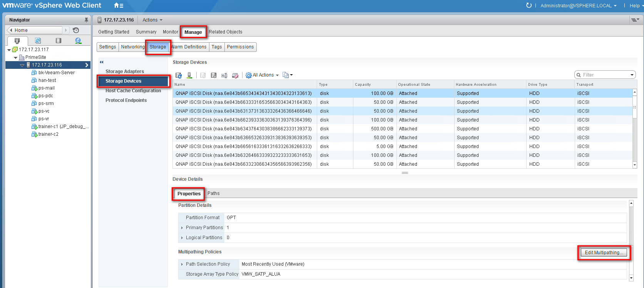
Task: Click the detach device toolbar icon
Action: pyautogui.click(x=214, y=75)
